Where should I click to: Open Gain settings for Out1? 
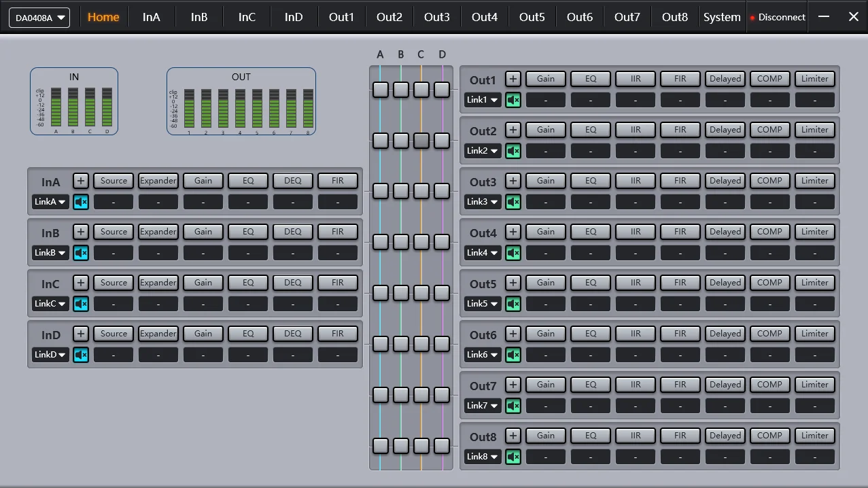[545, 78]
